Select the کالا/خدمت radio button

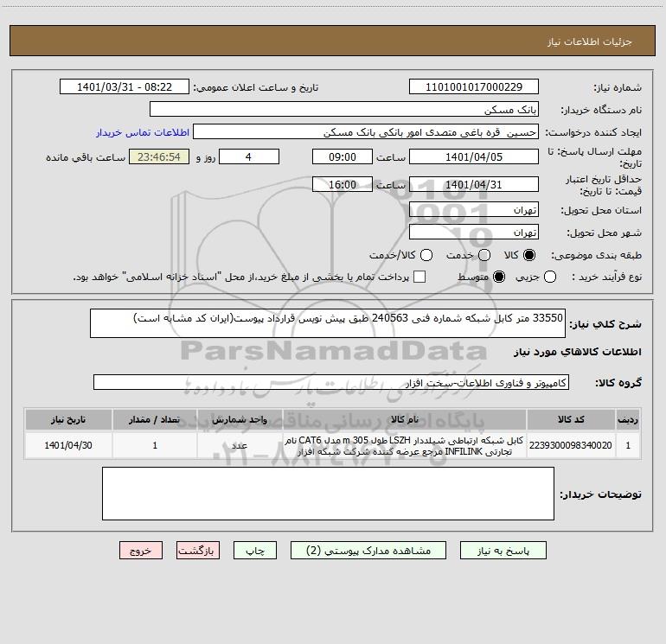point(426,255)
